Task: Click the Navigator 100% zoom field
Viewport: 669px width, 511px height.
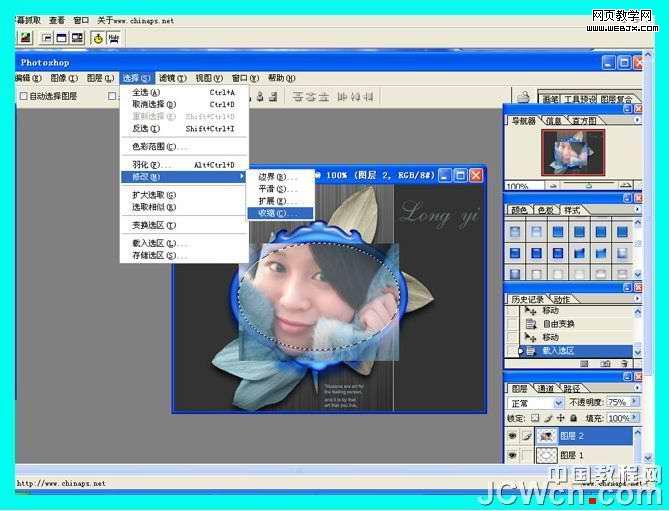Action: tap(524, 186)
